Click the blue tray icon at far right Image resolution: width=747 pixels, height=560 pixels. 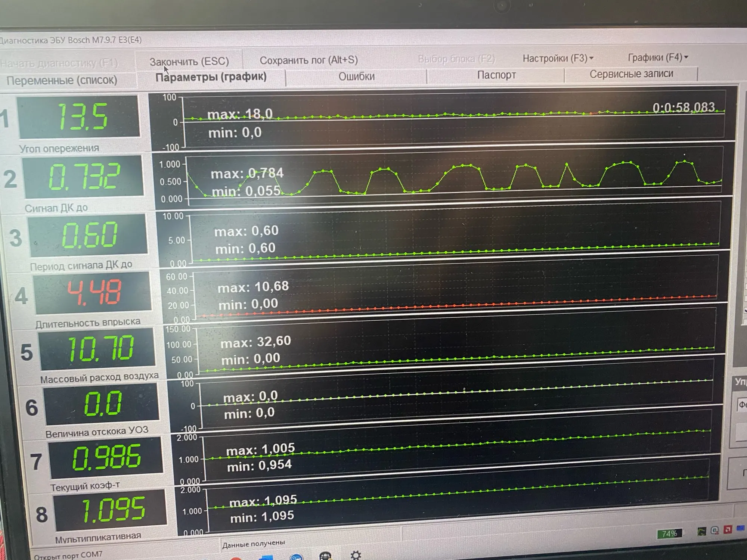click(x=740, y=528)
